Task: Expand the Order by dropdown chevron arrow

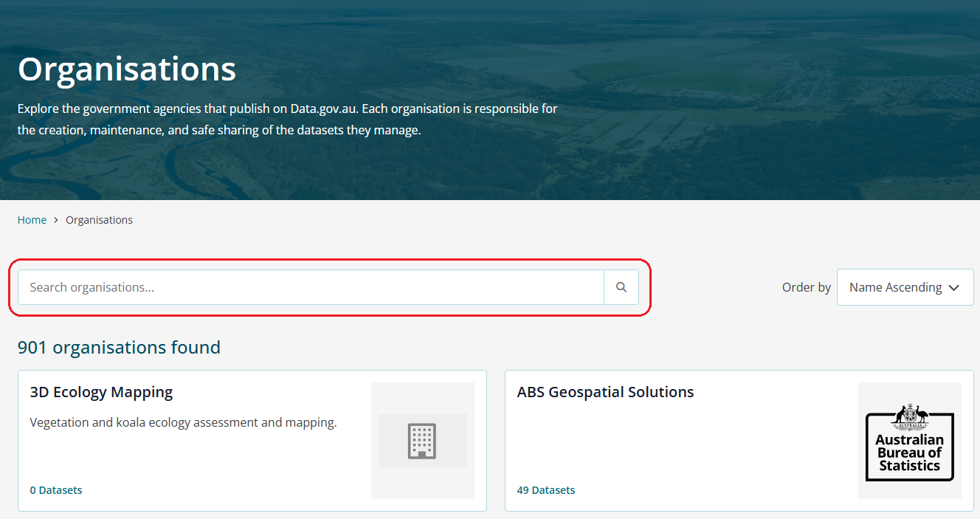Action: 954,288
